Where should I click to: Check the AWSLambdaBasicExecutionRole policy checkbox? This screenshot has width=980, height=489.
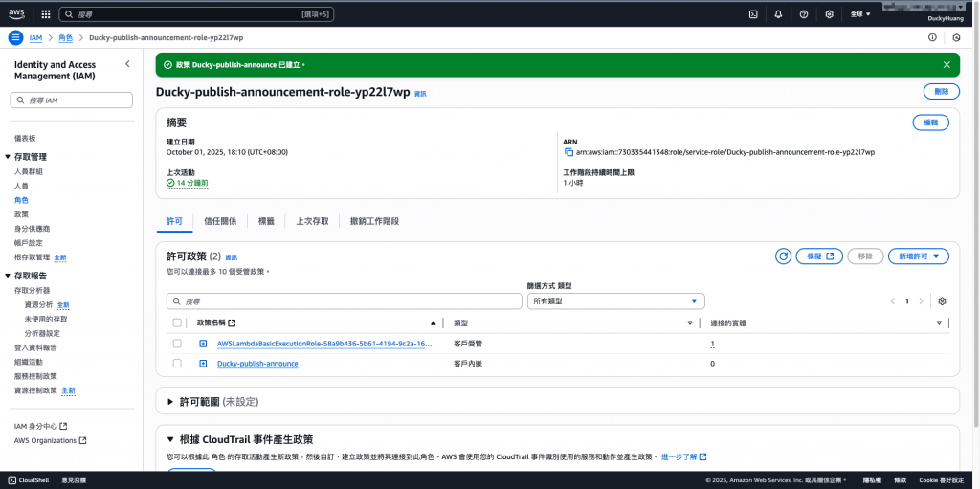pos(177,344)
